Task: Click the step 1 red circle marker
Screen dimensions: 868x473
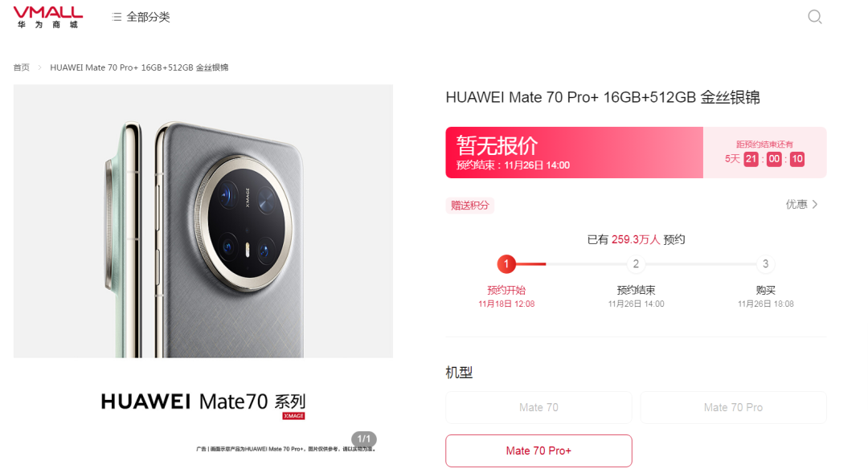Action: (506, 264)
